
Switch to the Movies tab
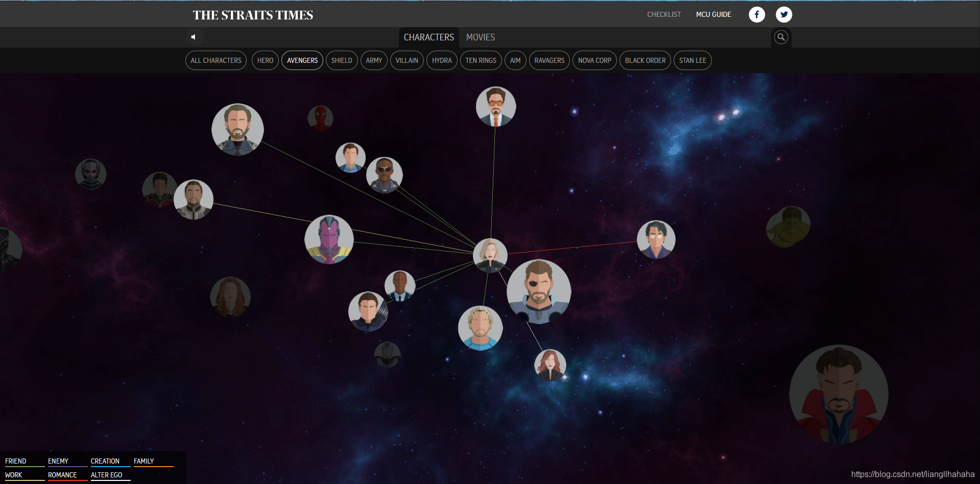481,37
